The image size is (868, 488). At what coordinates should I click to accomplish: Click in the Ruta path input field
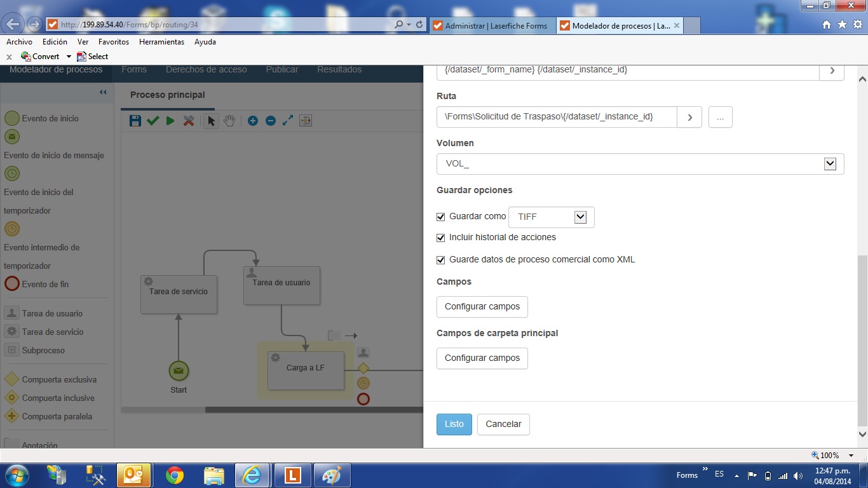(557, 117)
